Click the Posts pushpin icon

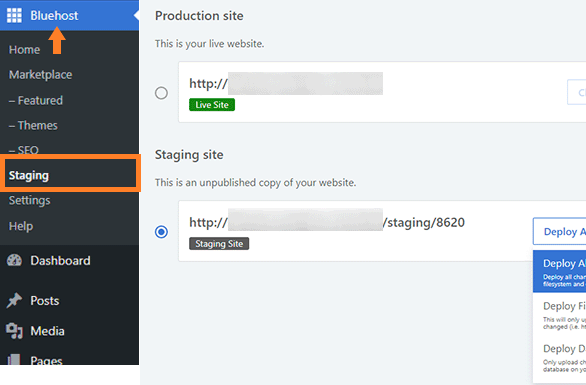[x=14, y=301]
